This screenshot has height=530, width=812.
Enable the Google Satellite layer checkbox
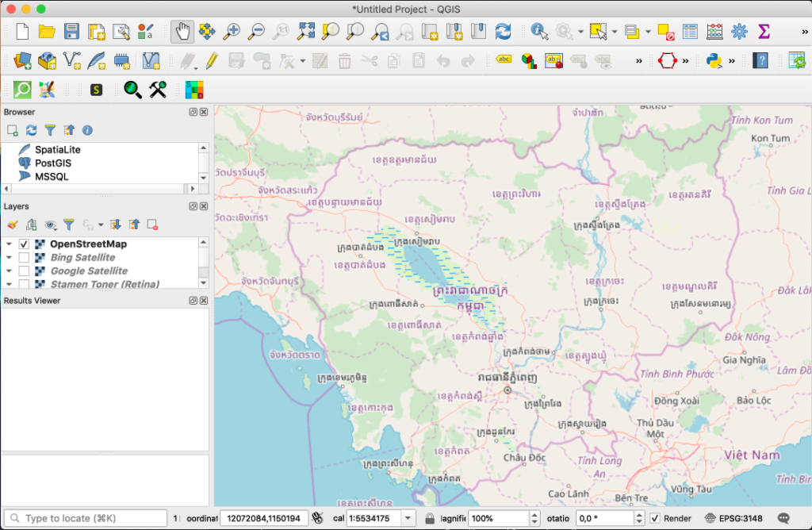(24, 271)
